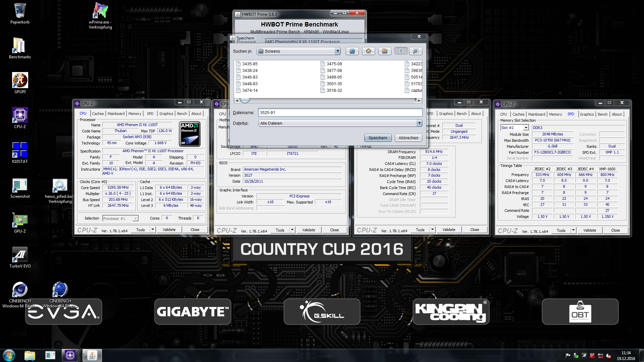The image size is (644, 362).
Task: Click the Speichern save button
Action: (x=378, y=138)
